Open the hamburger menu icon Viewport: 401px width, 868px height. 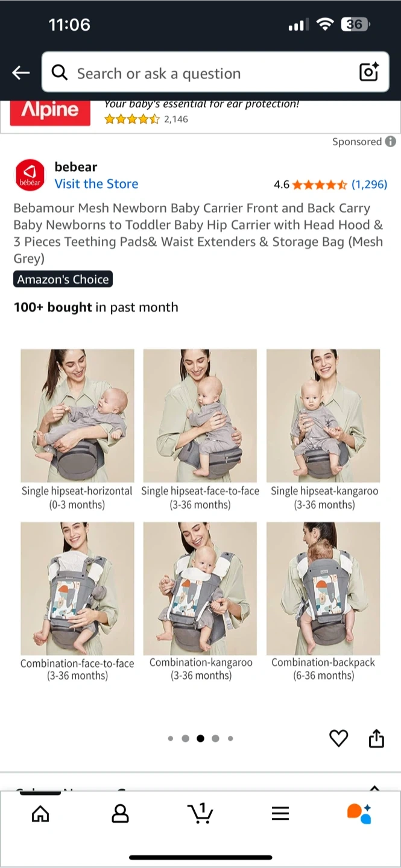(280, 814)
